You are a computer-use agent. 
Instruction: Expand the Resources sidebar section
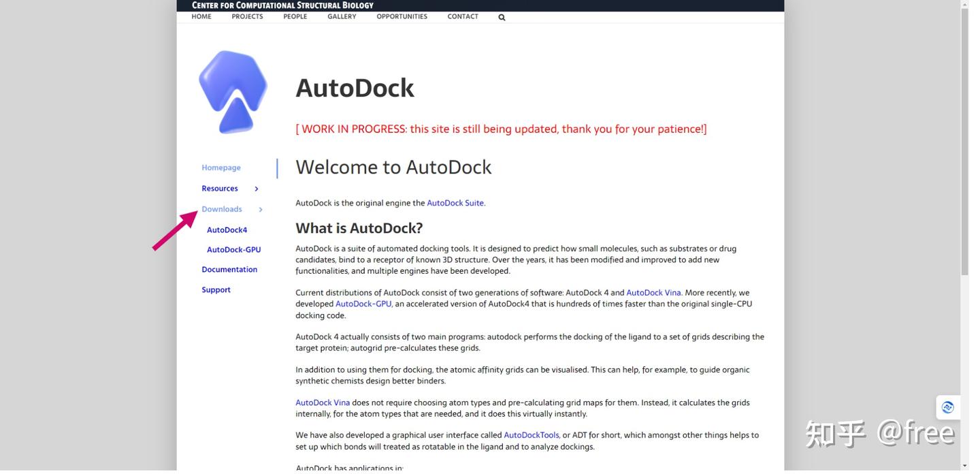point(219,188)
